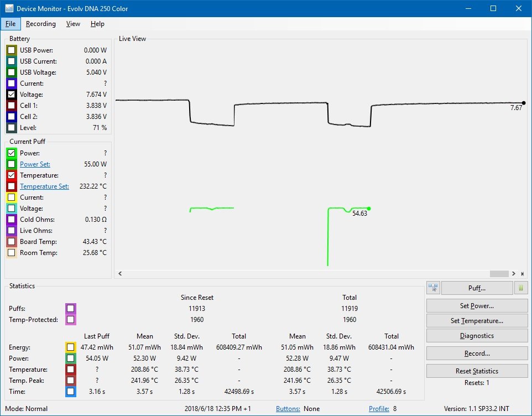The image size is (532, 416).
Task: Check the Cell 1 checkbox
Action: (12, 106)
